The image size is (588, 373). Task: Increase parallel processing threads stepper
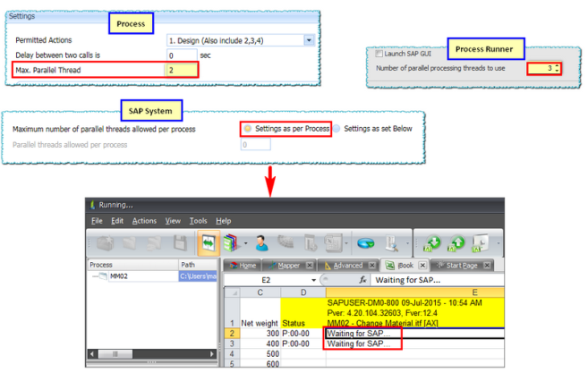point(557,66)
